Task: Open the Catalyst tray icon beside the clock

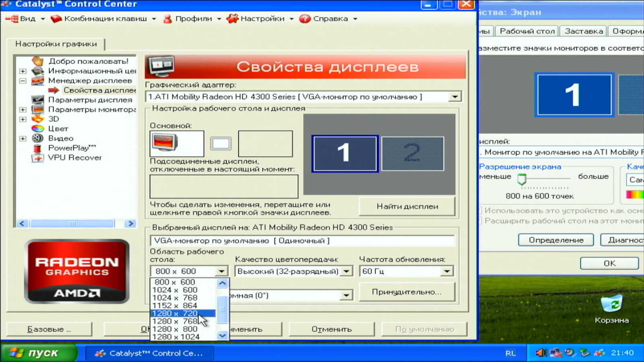Action: coord(599,353)
